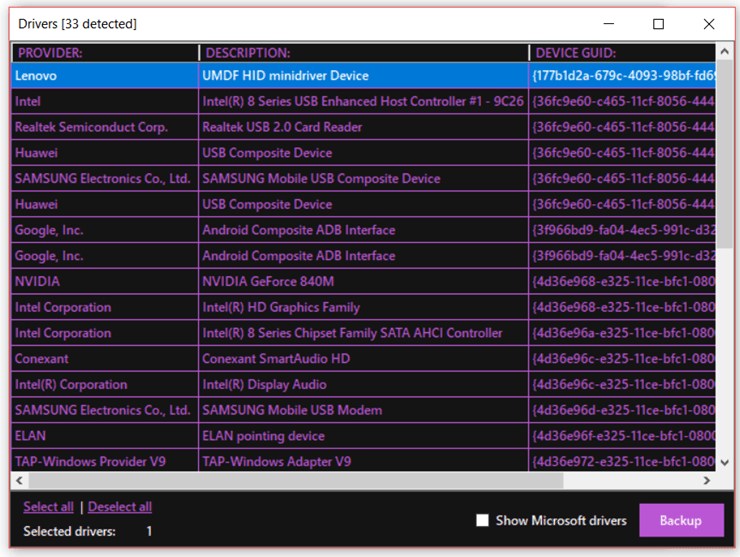The image size is (740, 557).
Task: Click the vertical scrollbar up arrow
Action: click(725, 51)
